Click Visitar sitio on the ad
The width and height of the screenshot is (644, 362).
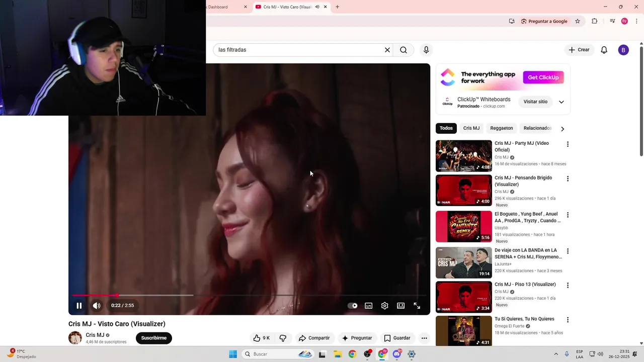click(535, 102)
